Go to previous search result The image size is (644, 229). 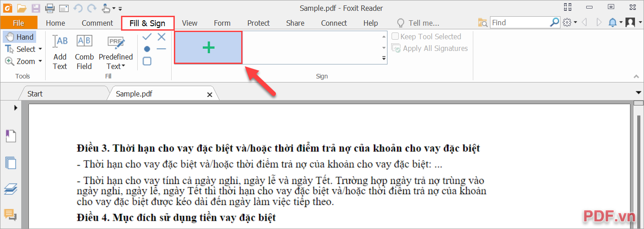[585, 23]
